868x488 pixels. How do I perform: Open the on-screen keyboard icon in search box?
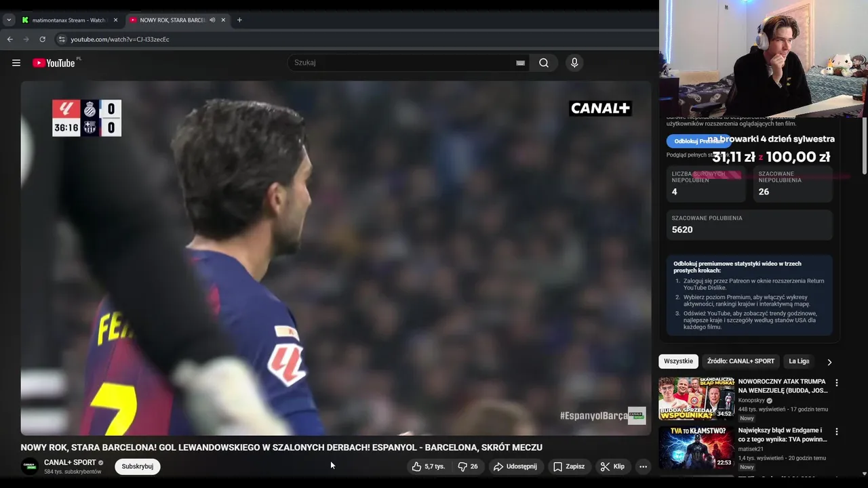click(x=520, y=63)
